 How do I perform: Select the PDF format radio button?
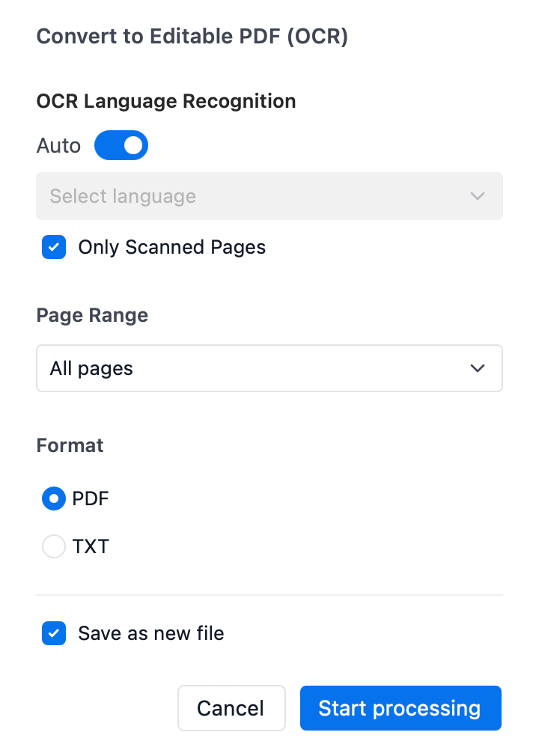click(54, 499)
